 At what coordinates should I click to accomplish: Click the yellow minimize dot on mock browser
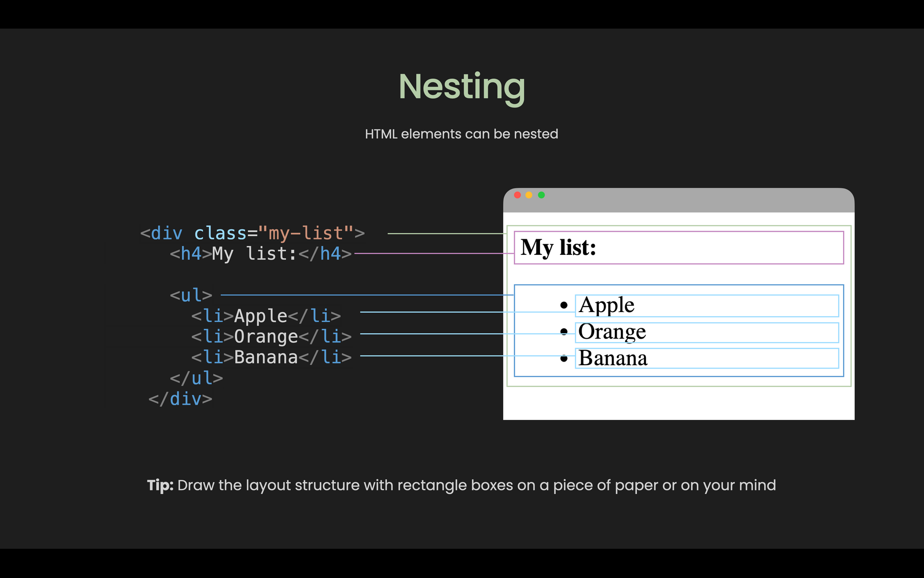click(x=529, y=195)
